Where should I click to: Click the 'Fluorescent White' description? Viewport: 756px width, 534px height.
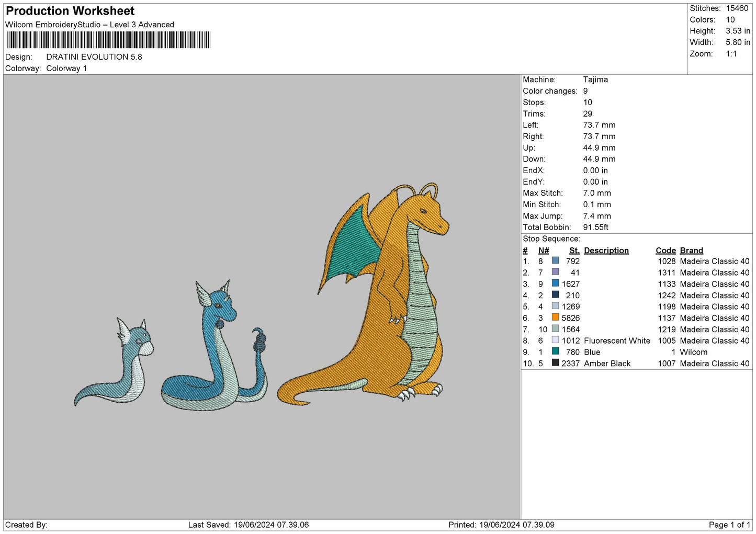click(x=617, y=341)
